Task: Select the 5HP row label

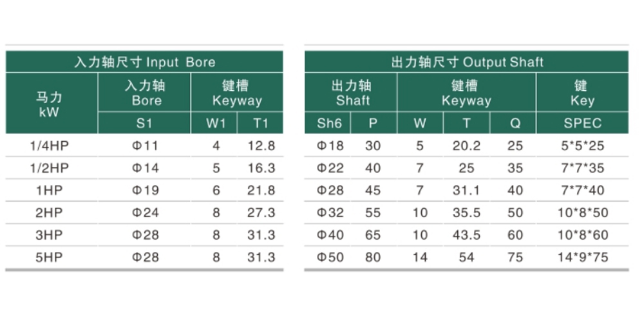Action: click(x=50, y=257)
